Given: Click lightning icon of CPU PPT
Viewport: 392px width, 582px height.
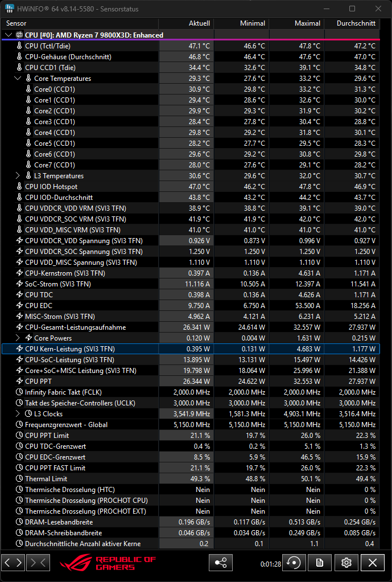Looking at the screenshot, I should pyautogui.click(x=20, y=381).
